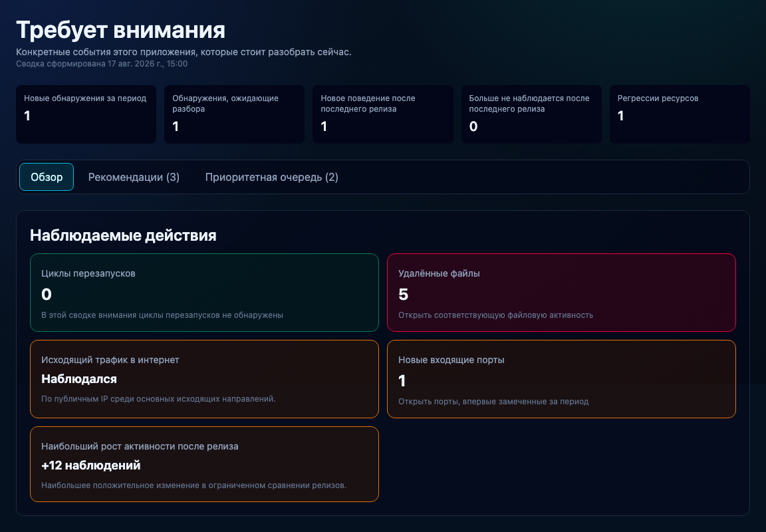Open the Обнаружения, ожидающие разбора card
The height and width of the screenshot is (532, 766).
pyautogui.click(x=235, y=114)
